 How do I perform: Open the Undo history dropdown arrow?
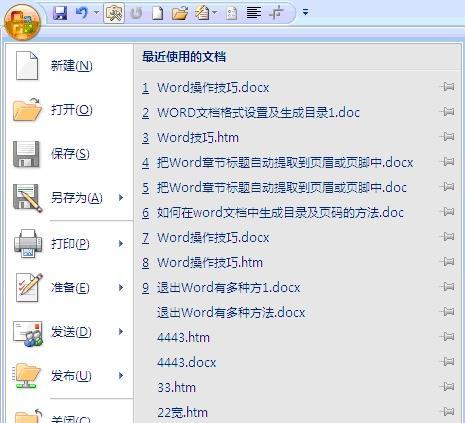click(x=96, y=13)
